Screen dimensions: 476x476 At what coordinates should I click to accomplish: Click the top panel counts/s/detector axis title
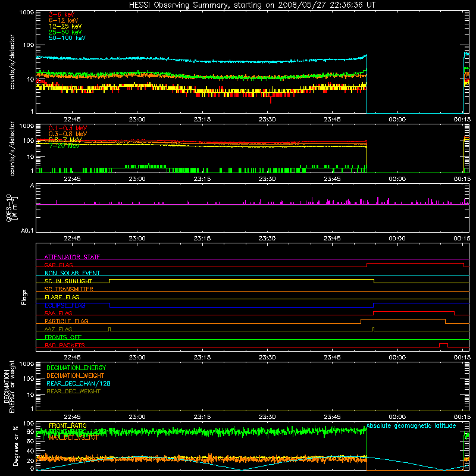point(12,62)
